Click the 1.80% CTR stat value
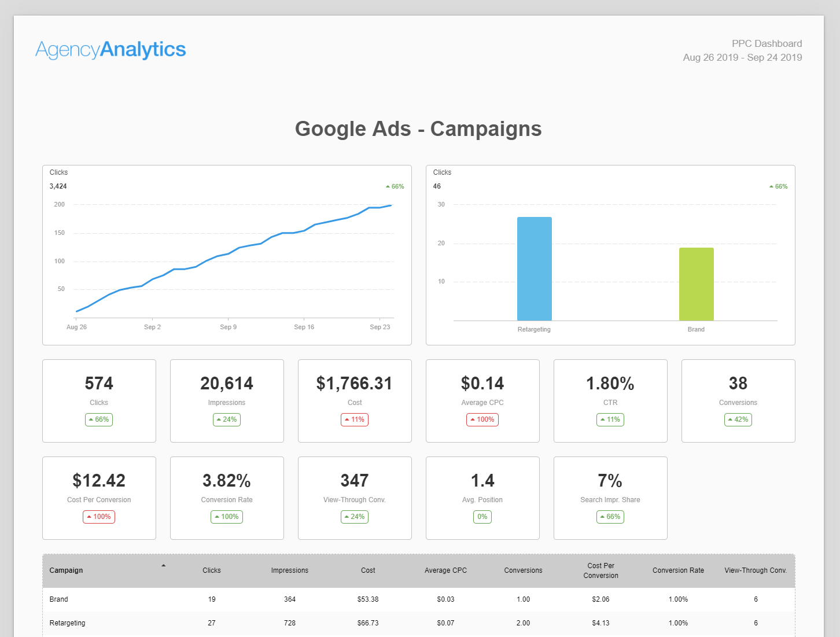This screenshot has height=637, width=840. coord(610,384)
